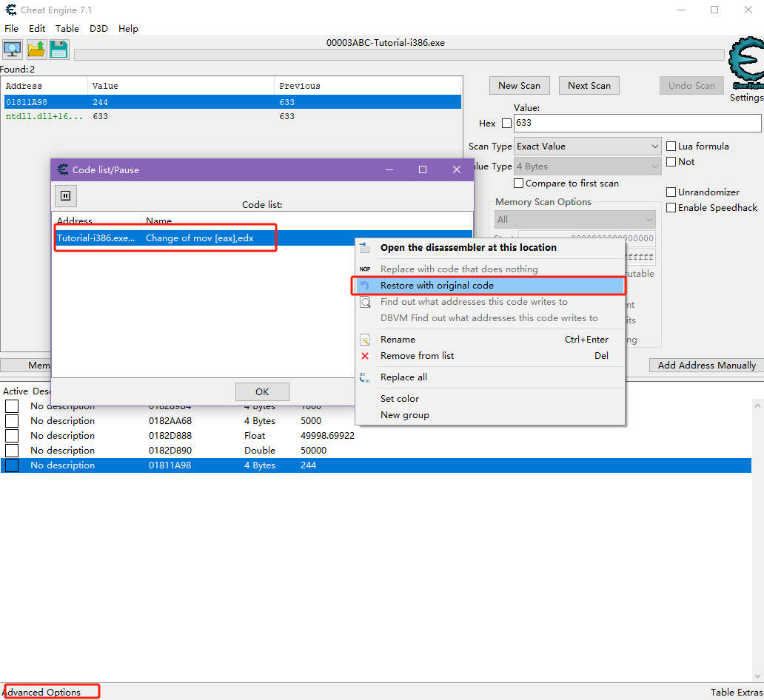Image resolution: width=764 pixels, height=700 pixels.
Task: Select the ntdll.dll found address row
Action: [x=232, y=116]
